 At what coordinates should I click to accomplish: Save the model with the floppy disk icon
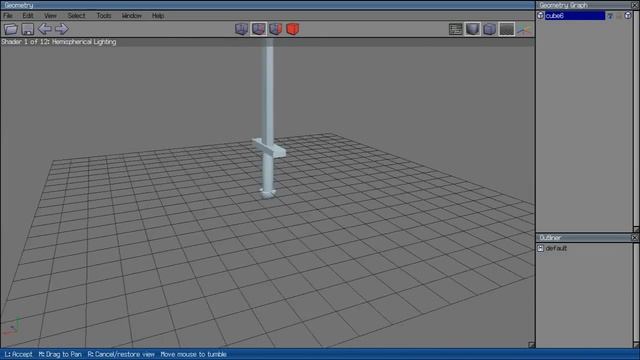point(28,29)
